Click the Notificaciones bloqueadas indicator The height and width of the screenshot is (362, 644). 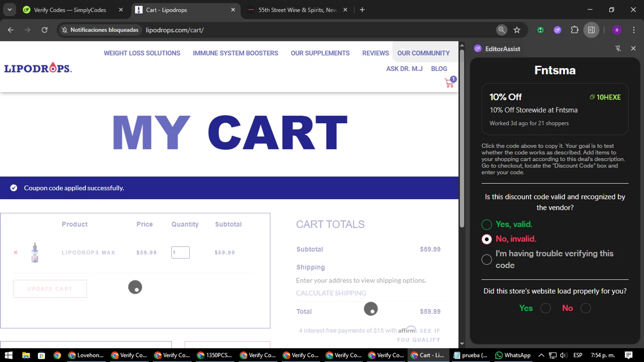(100, 30)
